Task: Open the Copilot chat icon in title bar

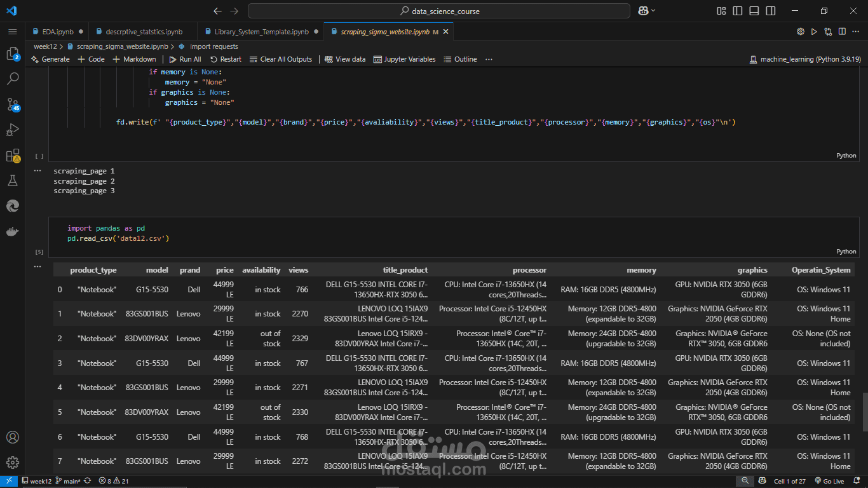Action: pos(643,11)
